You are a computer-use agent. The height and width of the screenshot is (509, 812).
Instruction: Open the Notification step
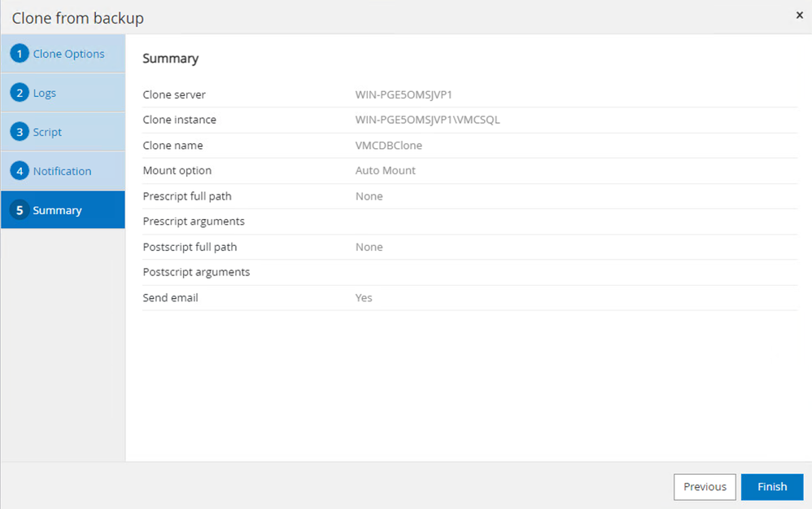pyautogui.click(x=62, y=171)
